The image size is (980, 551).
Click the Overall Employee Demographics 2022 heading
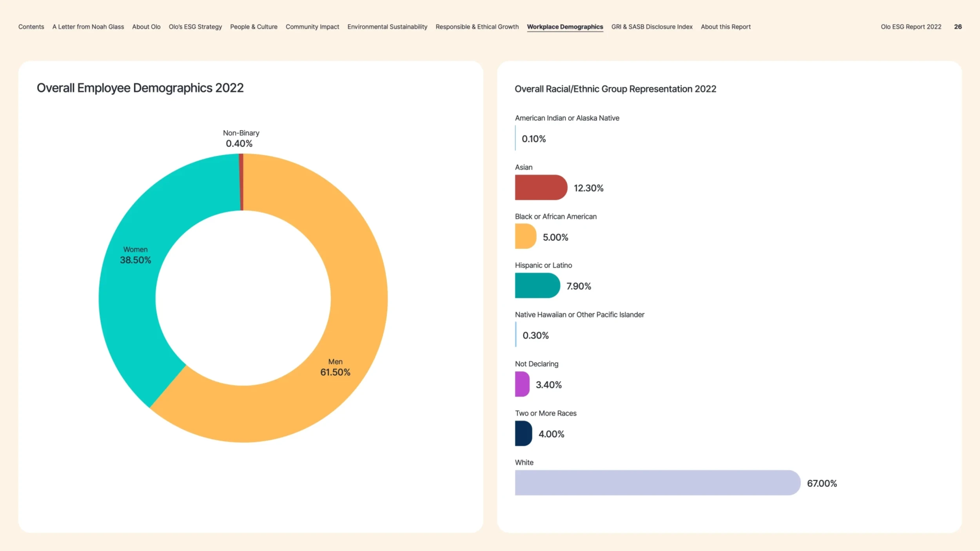(x=140, y=88)
